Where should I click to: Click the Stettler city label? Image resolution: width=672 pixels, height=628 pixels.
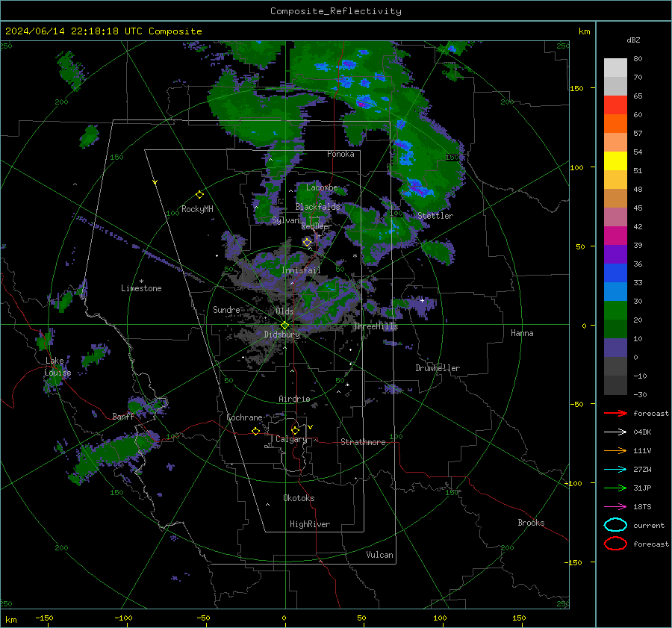(x=435, y=216)
